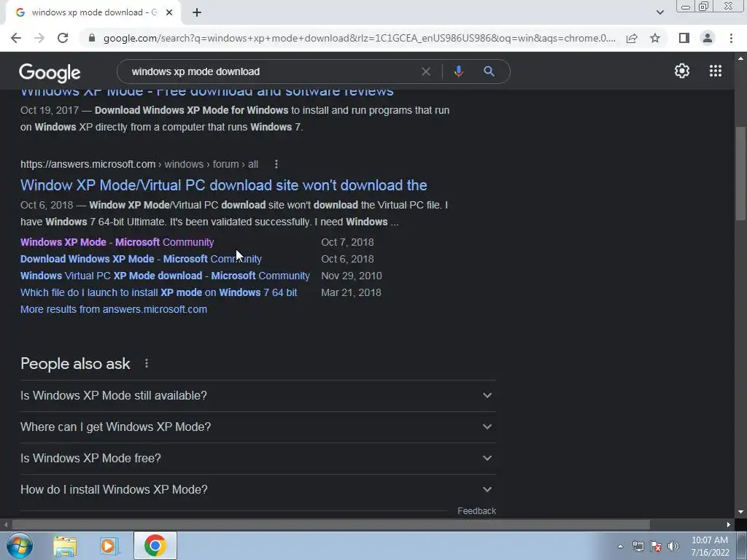The height and width of the screenshot is (560, 747).
Task: Share this page using the share icon
Action: [x=632, y=38]
